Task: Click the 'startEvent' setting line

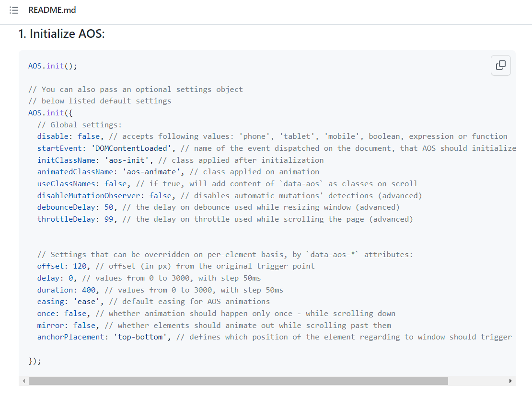Action: coord(276,148)
